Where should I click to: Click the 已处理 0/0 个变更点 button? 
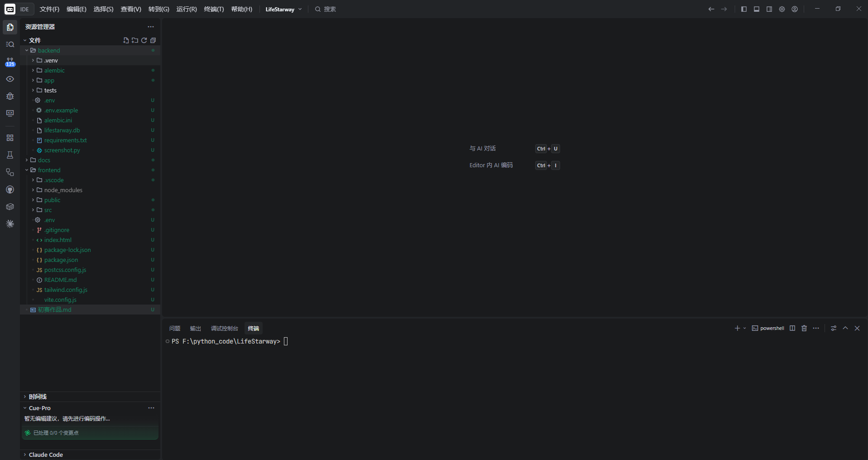tap(90, 433)
